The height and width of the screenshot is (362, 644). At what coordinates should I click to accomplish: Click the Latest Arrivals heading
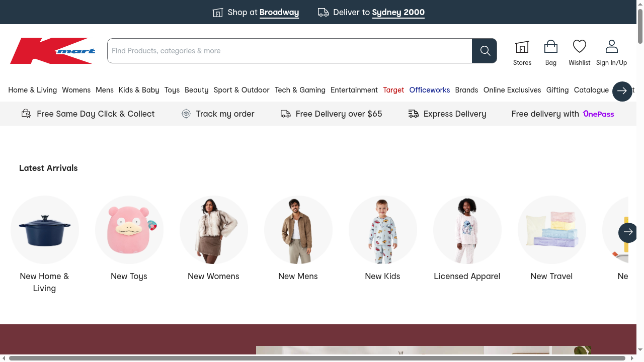pyautogui.click(x=48, y=168)
